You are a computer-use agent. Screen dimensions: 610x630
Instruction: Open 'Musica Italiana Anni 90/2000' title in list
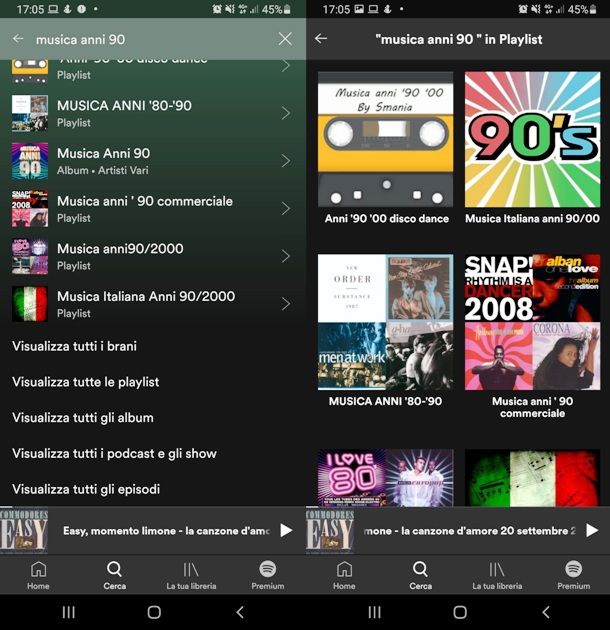tap(146, 297)
